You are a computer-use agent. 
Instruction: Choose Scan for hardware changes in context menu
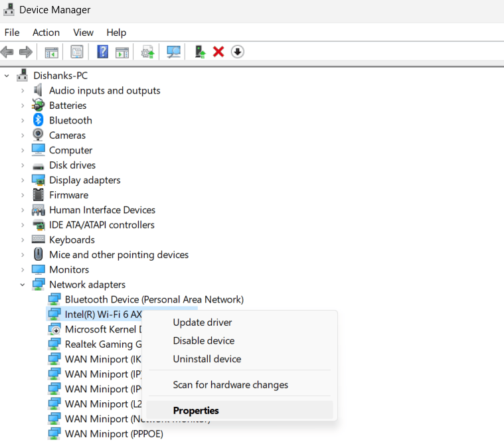click(x=240, y=384)
